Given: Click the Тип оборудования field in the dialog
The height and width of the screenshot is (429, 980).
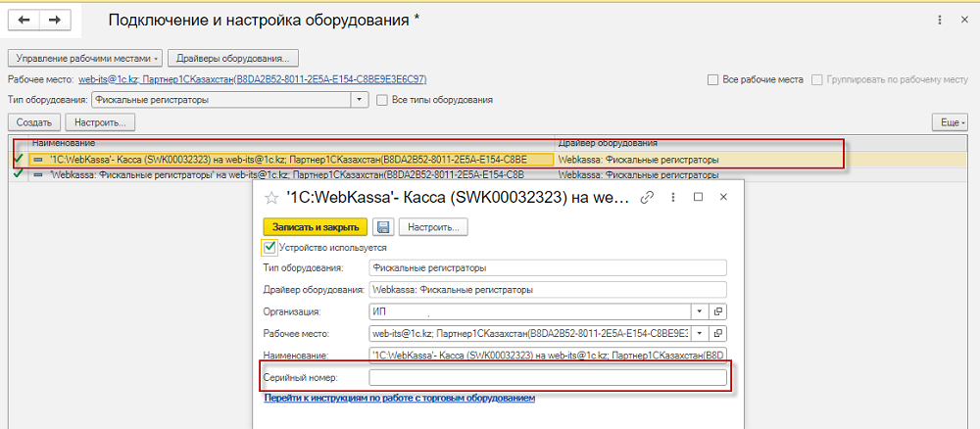Looking at the screenshot, I should click(548, 268).
